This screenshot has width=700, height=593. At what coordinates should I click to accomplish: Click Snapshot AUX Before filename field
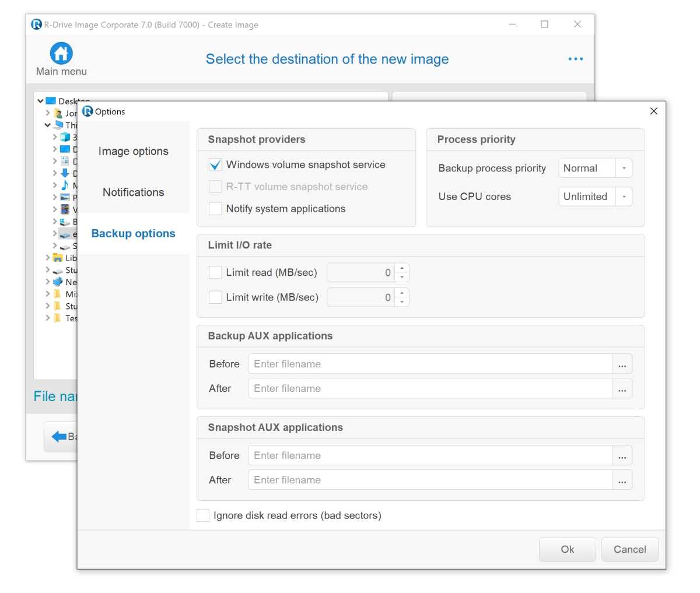[430, 455]
